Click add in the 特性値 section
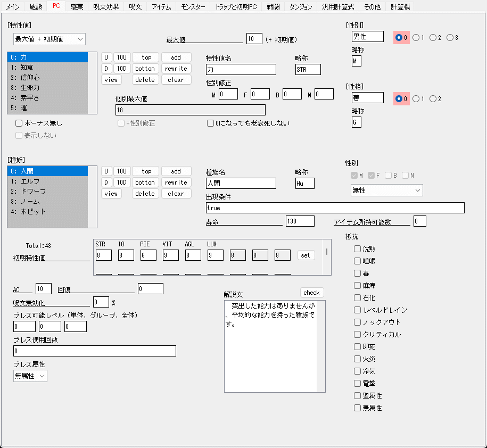The image size is (487, 448). (x=176, y=57)
